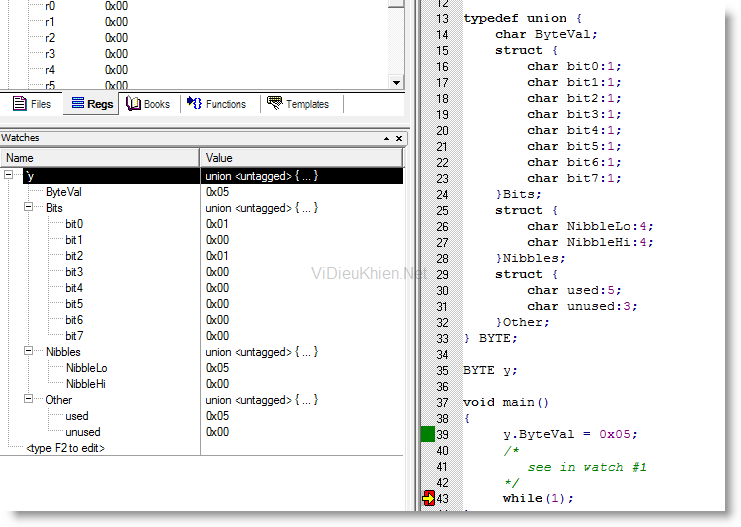
Task: Click the r1 register value 0x00
Action: [x=116, y=22]
